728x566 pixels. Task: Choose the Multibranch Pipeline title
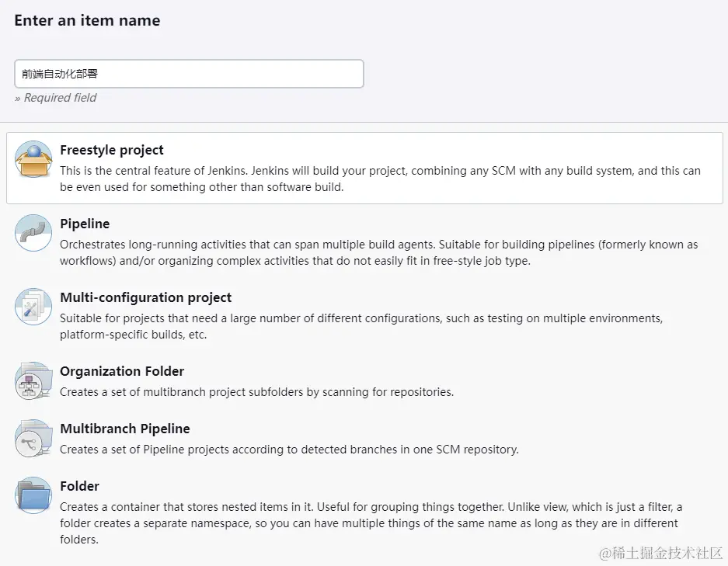click(124, 429)
